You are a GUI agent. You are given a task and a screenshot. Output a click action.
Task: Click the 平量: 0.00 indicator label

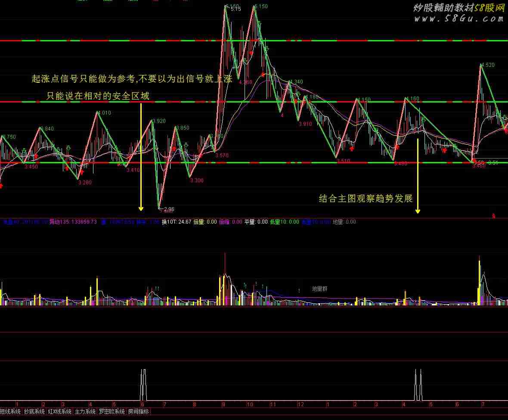coord(256,222)
